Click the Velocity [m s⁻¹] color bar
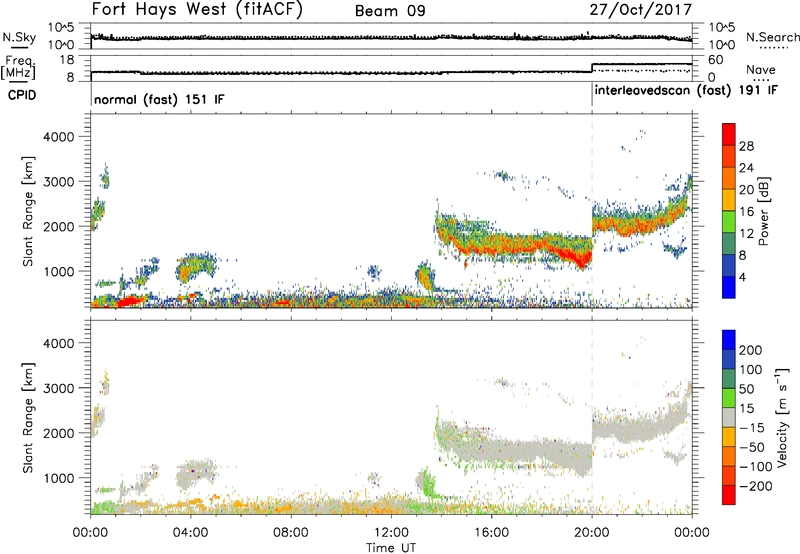This screenshot has width=800, height=554. click(729, 417)
